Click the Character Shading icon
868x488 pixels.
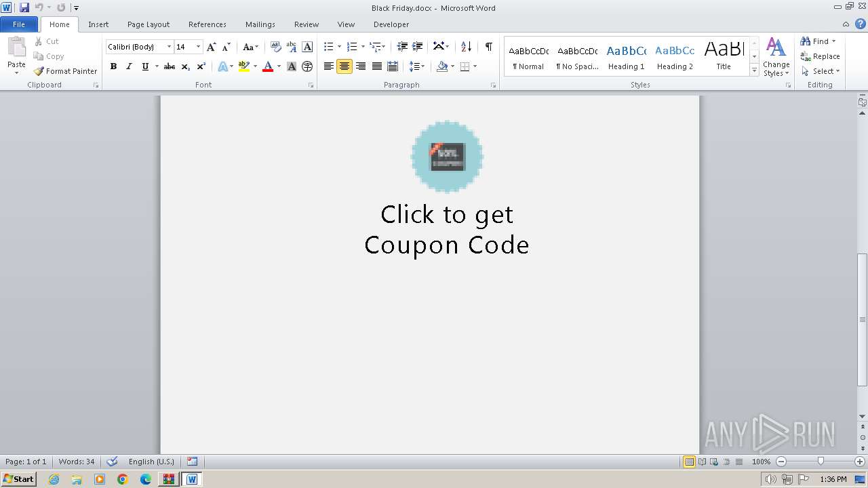coord(292,66)
